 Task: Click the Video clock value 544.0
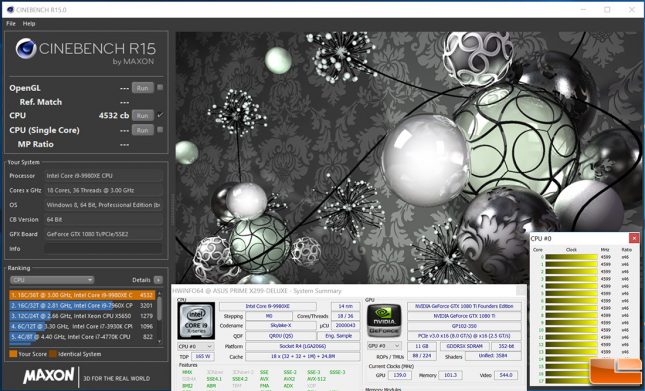[x=506, y=375]
